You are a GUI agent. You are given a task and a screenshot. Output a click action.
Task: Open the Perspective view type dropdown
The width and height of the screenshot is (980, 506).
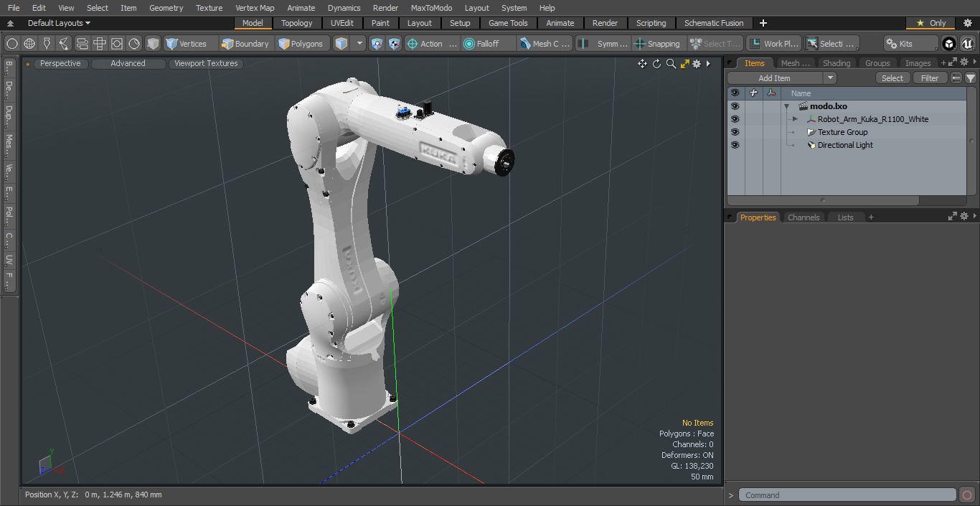click(x=60, y=63)
